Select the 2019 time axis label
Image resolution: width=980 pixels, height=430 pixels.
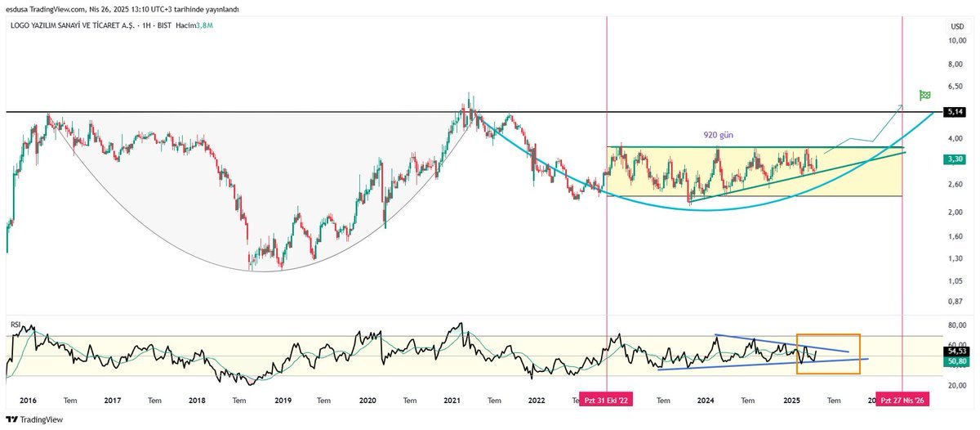pyautogui.click(x=283, y=401)
